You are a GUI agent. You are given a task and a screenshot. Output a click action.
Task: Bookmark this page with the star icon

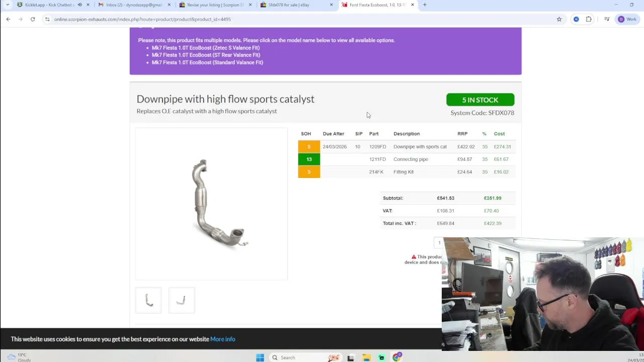pyautogui.click(x=559, y=19)
